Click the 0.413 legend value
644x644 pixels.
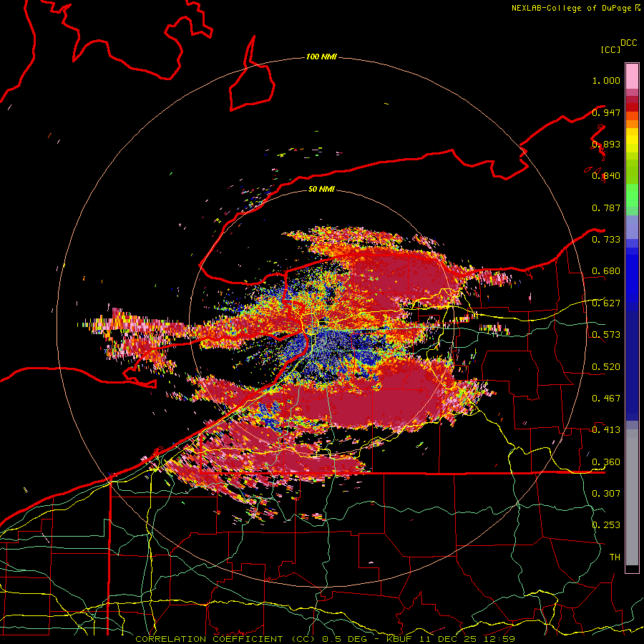pos(606,430)
